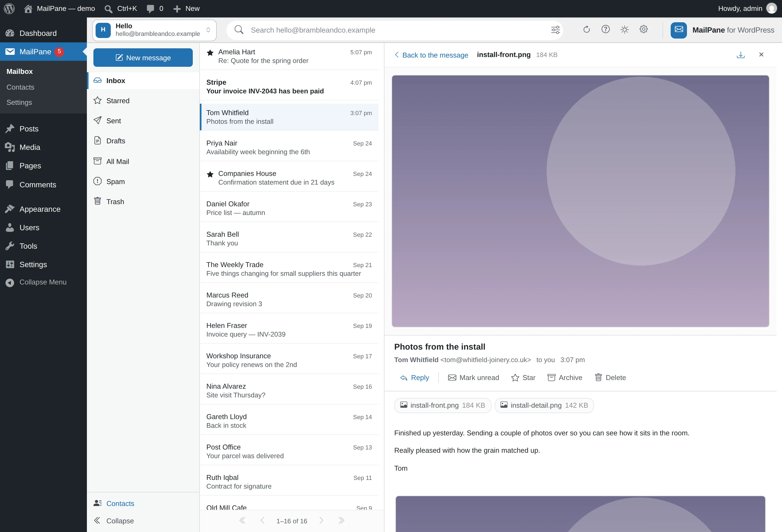Open Sarah Bell's Thank you message
782x532 pixels.
289,238
